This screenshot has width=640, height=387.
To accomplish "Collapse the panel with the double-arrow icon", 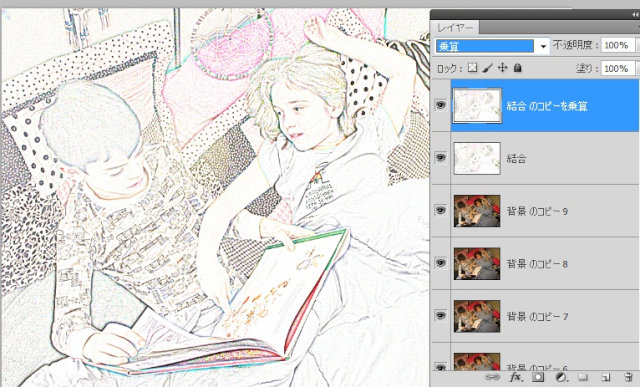I will click(x=635, y=15).
